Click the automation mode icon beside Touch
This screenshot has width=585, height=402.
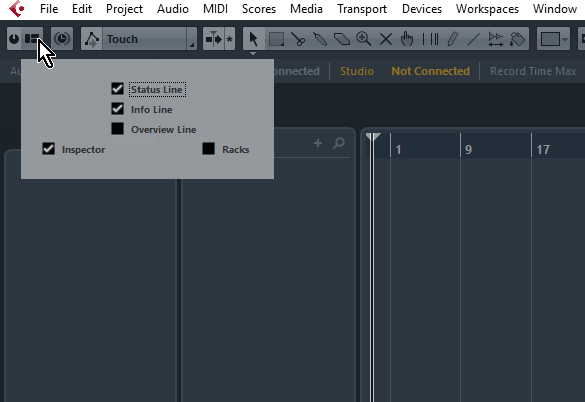point(92,39)
